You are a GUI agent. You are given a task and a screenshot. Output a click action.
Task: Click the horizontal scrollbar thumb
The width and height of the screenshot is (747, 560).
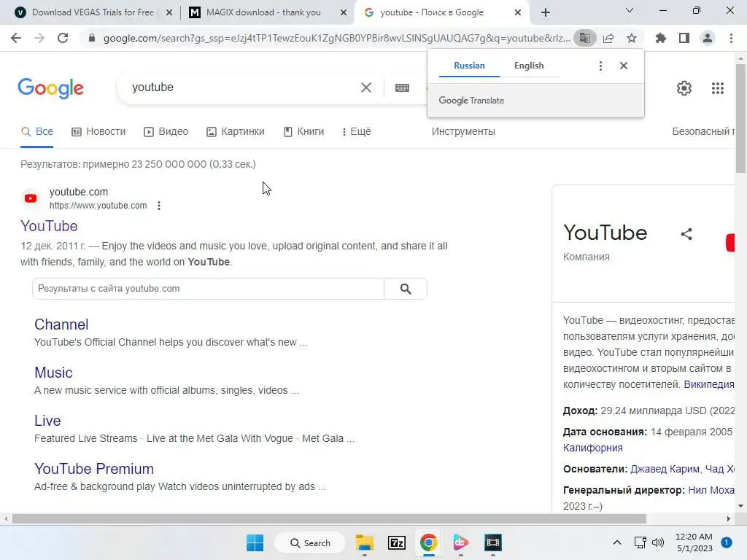(329, 518)
